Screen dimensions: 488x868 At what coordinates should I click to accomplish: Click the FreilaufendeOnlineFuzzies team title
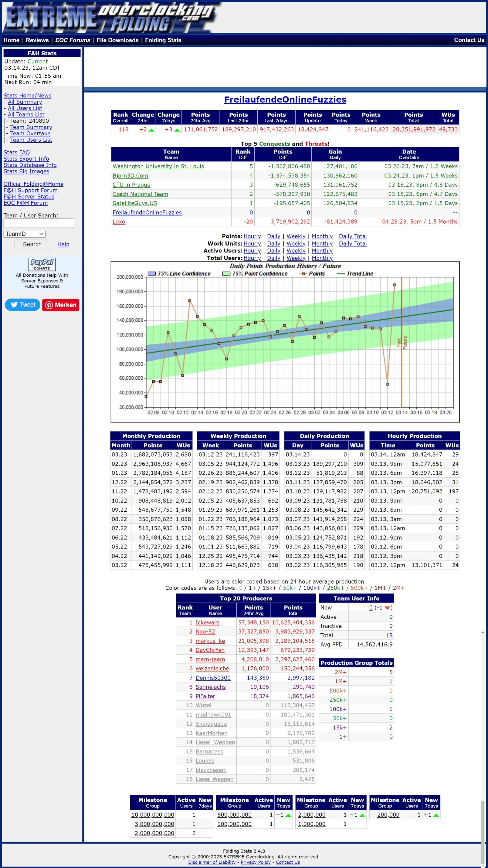pyautogui.click(x=285, y=100)
